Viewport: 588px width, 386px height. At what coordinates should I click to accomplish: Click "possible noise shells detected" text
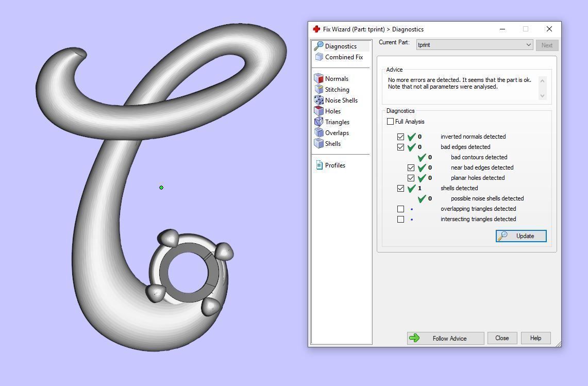487,198
